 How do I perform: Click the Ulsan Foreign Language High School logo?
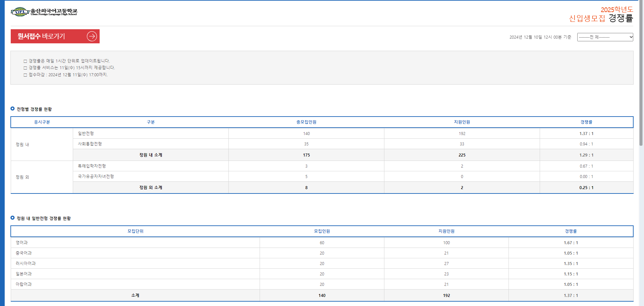[x=44, y=12]
